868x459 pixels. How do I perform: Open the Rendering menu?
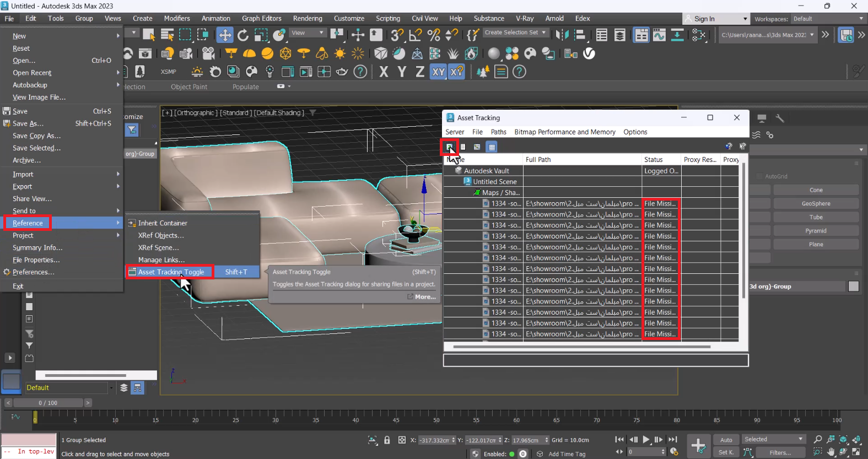308,18
